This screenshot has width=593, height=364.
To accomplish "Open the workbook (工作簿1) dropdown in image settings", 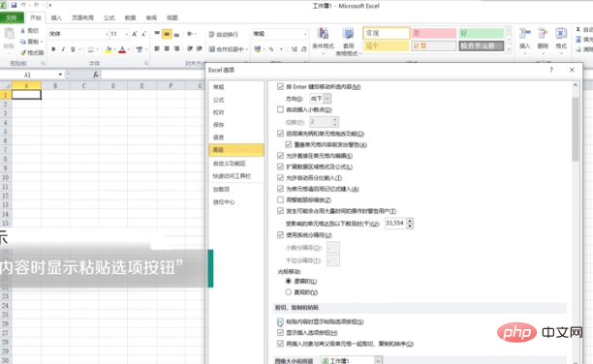I will pyautogui.click(x=378, y=360).
